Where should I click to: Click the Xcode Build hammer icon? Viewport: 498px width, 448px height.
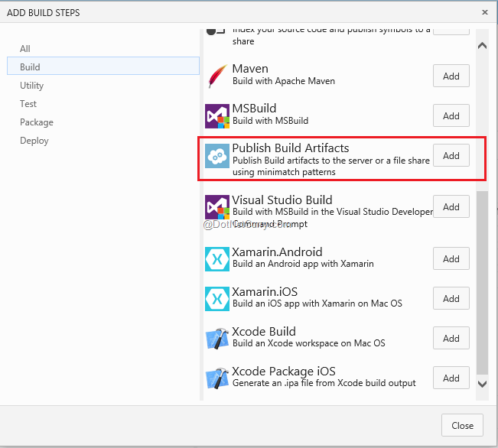click(217, 339)
